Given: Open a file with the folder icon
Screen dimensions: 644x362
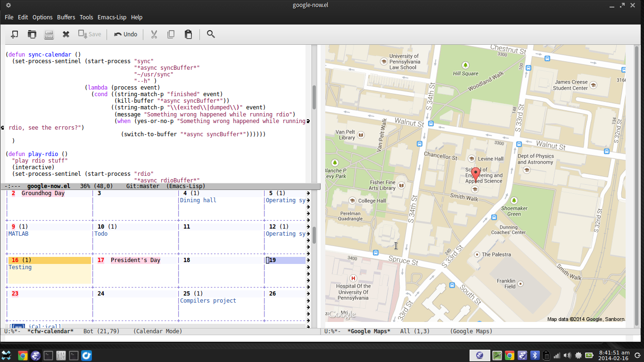Looking at the screenshot, I should [x=32, y=34].
